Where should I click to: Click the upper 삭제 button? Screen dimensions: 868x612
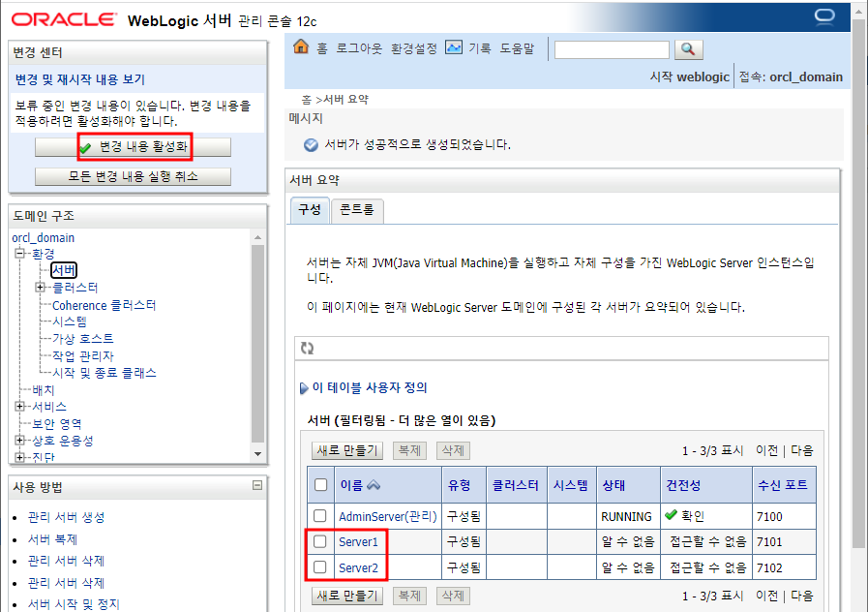(454, 450)
